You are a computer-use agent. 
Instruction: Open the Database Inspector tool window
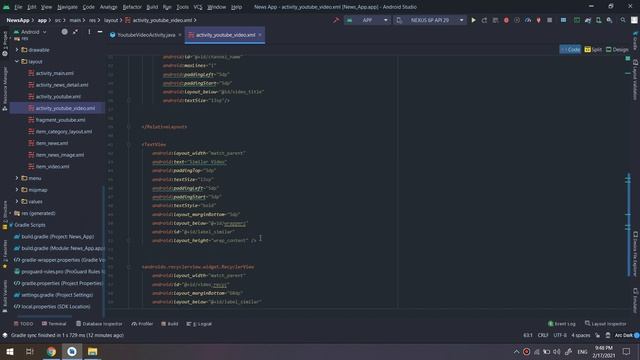(x=99, y=324)
